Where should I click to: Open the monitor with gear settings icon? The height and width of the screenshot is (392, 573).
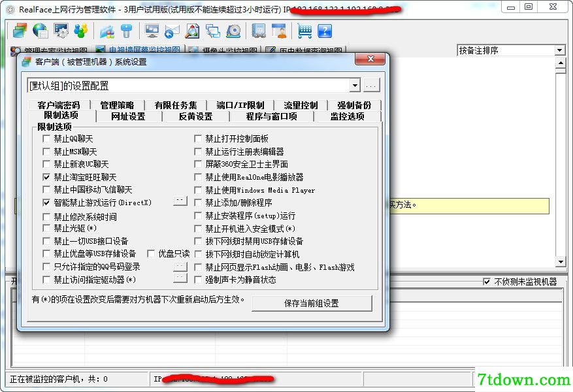click(x=61, y=31)
